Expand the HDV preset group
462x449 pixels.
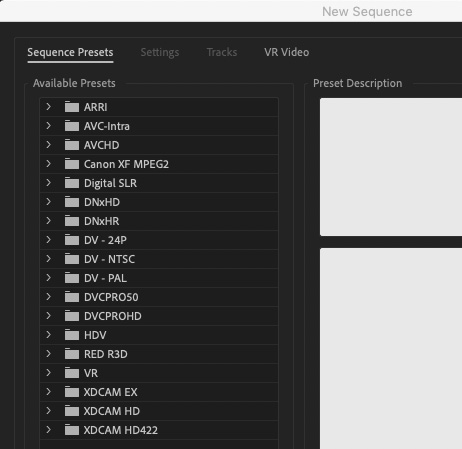pyautogui.click(x=49, y=335)
